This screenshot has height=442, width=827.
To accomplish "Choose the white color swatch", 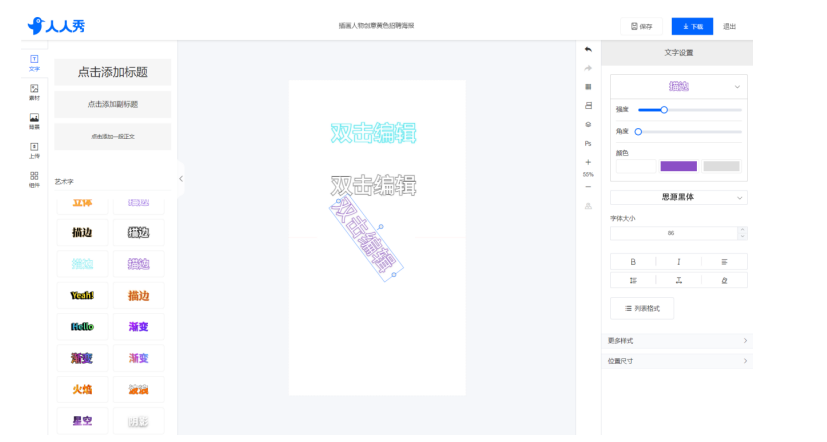I will [x=636, y=166].
